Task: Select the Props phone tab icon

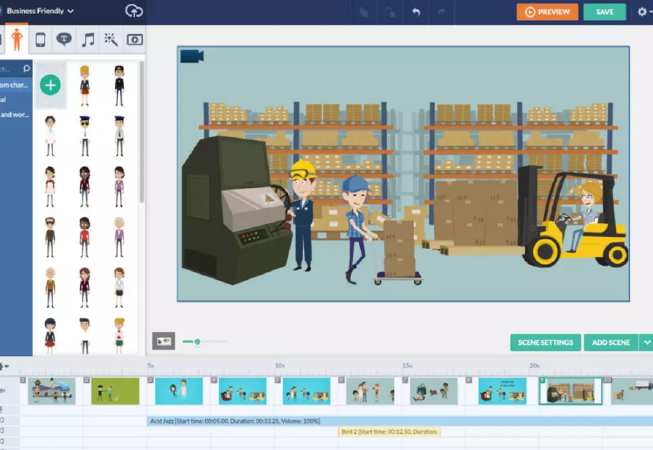Action: pyautogui.click(x=40, y=40)
